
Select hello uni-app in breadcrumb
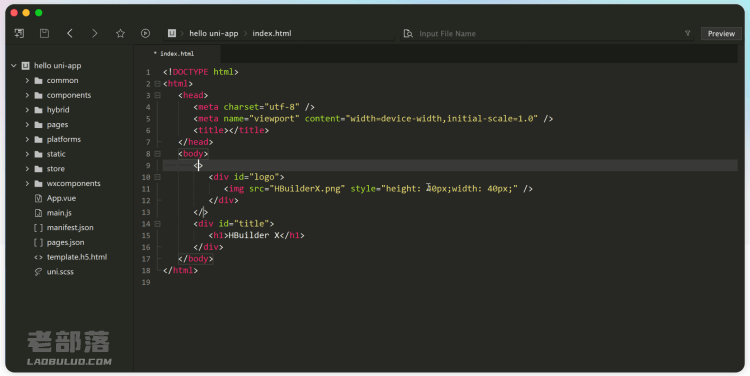coord(213,33)
